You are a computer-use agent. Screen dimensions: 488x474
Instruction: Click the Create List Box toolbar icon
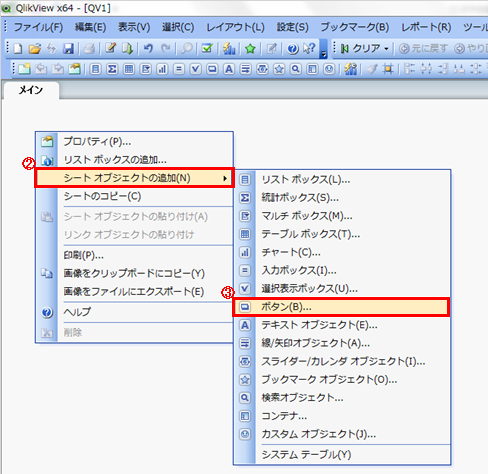point(95,69)
